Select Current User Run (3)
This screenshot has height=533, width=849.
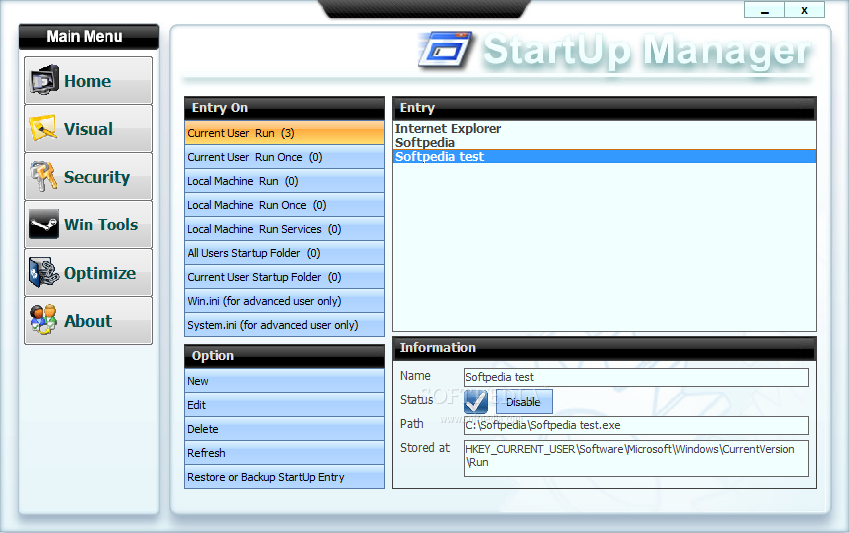tap(284, 133)
